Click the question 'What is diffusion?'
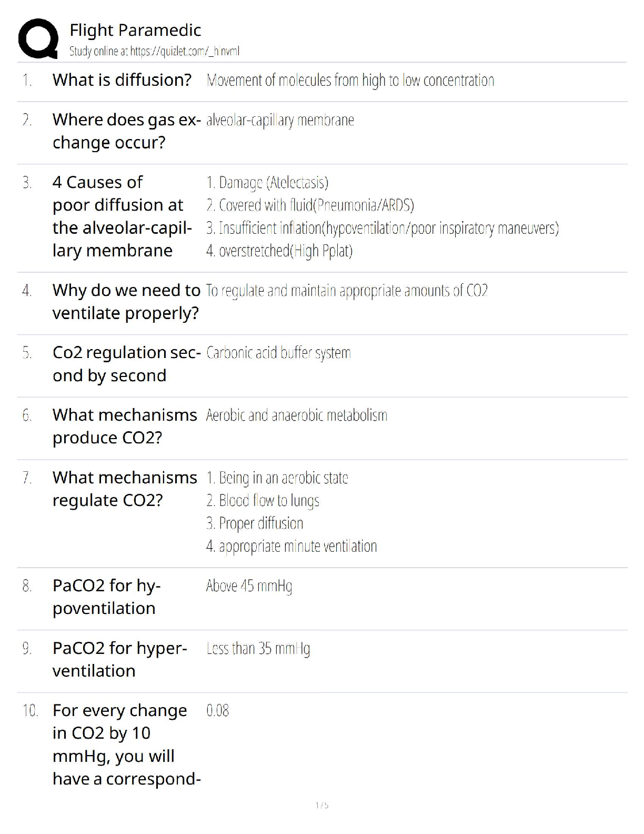Viewport: 644px width, 834px height. coord(122,80)
